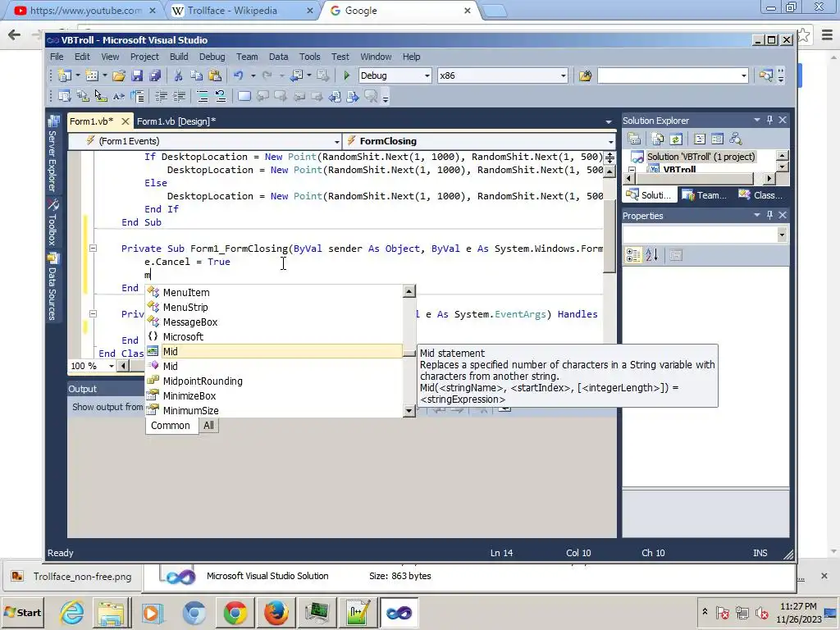Comment out the selected lines icon
This screenshot has height=630, width=840.
(x=203, y=97)
